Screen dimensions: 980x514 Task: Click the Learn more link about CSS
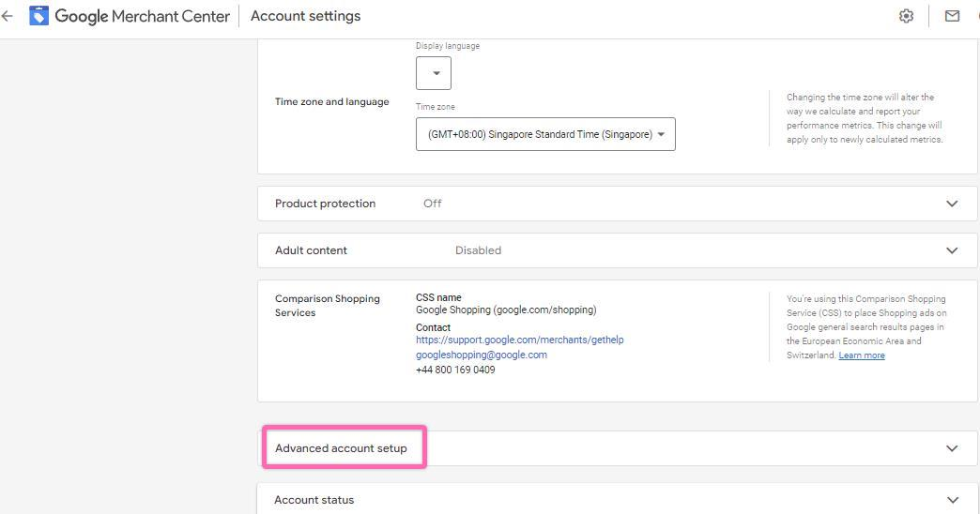point(861,355)
